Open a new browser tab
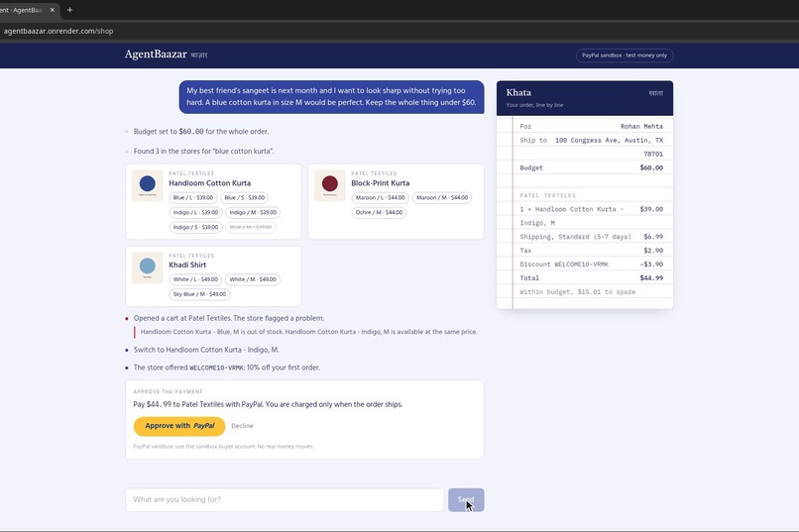The height and width of the screenshot is (532, 799). pos(69,10)
